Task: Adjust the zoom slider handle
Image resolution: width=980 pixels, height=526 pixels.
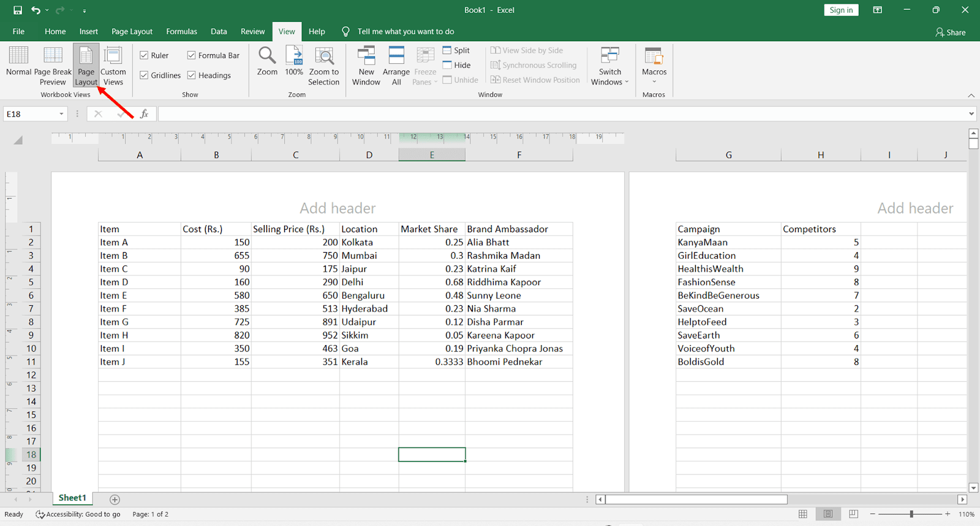Action: point(911,514)
